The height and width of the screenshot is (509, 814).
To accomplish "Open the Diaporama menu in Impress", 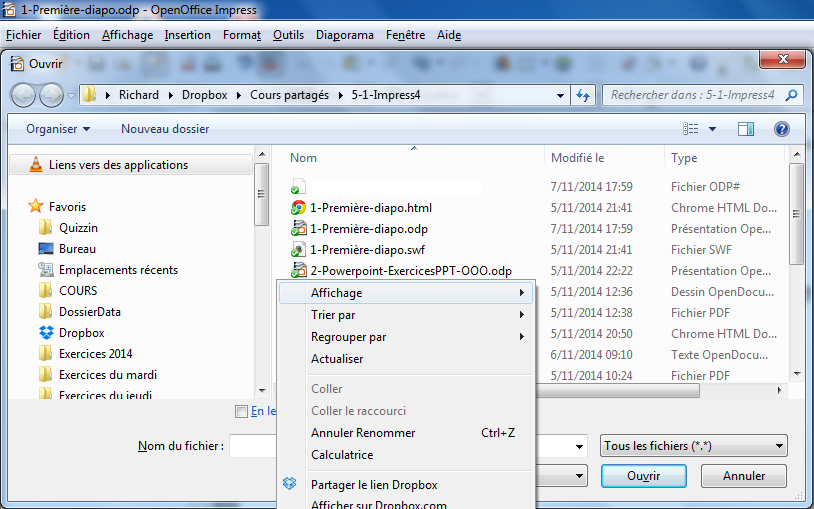I will coord(345,35).
